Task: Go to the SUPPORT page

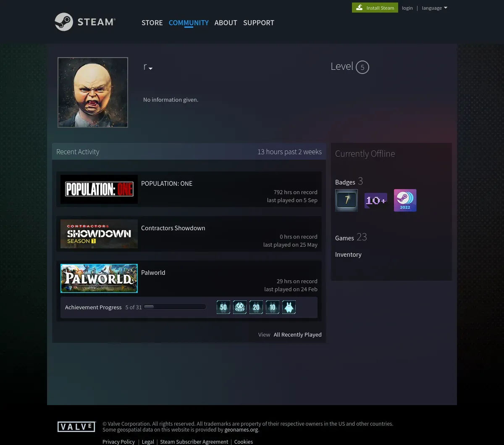Action: point(259,23)
